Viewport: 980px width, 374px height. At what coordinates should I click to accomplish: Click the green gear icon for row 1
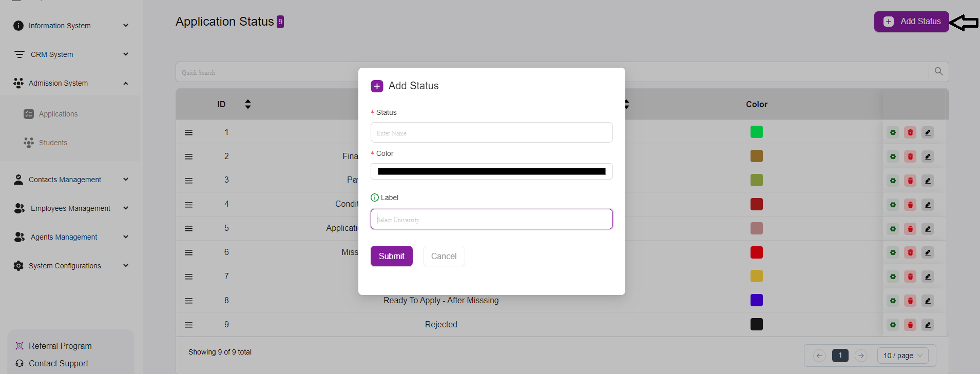(893, 132)
